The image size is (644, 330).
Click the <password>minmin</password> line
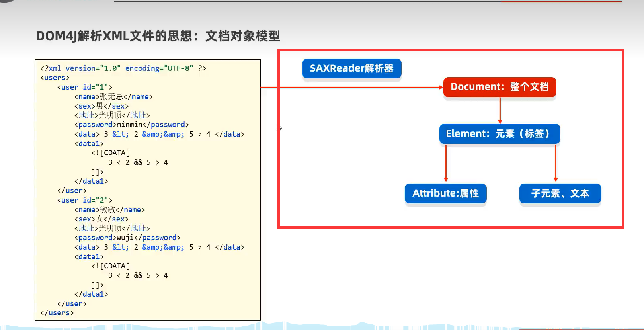(132, 125)
